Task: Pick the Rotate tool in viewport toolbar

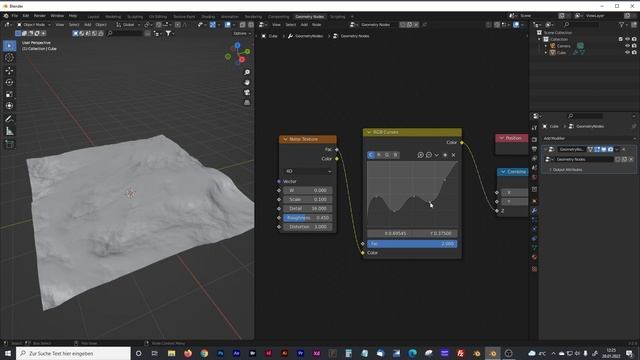Action: click(9, 82)
